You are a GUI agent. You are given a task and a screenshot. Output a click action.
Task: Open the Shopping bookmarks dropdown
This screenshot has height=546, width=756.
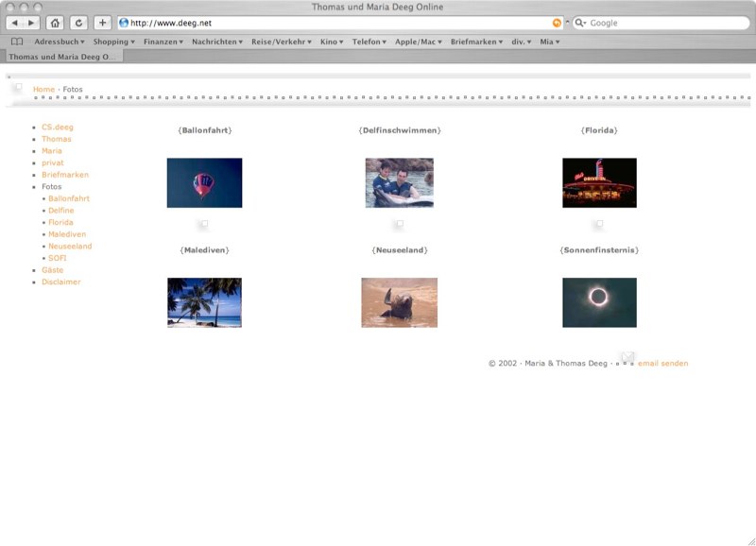(114, 42)
